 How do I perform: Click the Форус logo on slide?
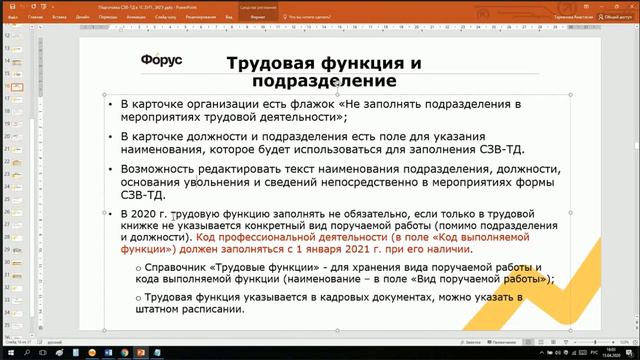pos(161,60)
